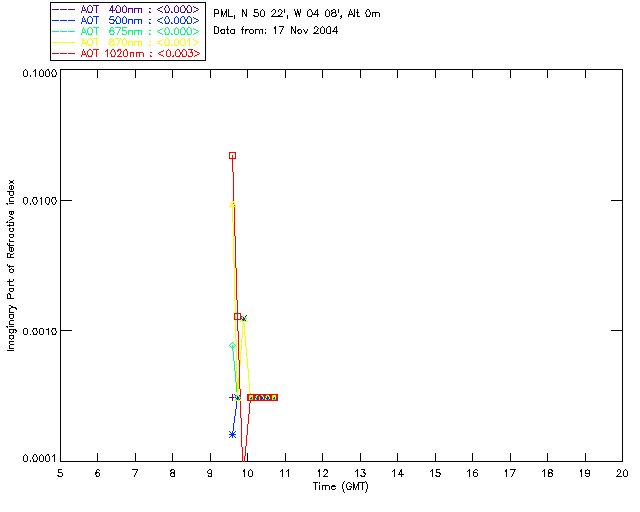Click the 'Imaginary Part of Refractive Index' axis label
Viewport: 640px width, 512px height.
pos(11,265)
